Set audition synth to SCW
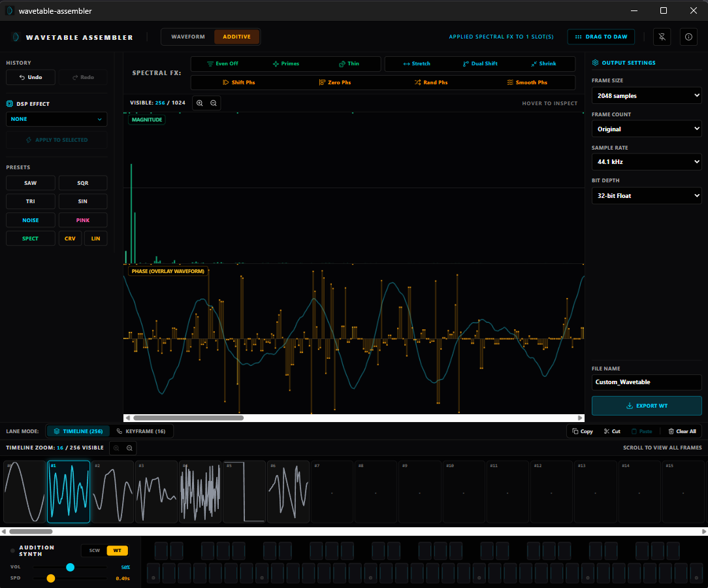Screen dimensions: 708x588 click(94, 551)
